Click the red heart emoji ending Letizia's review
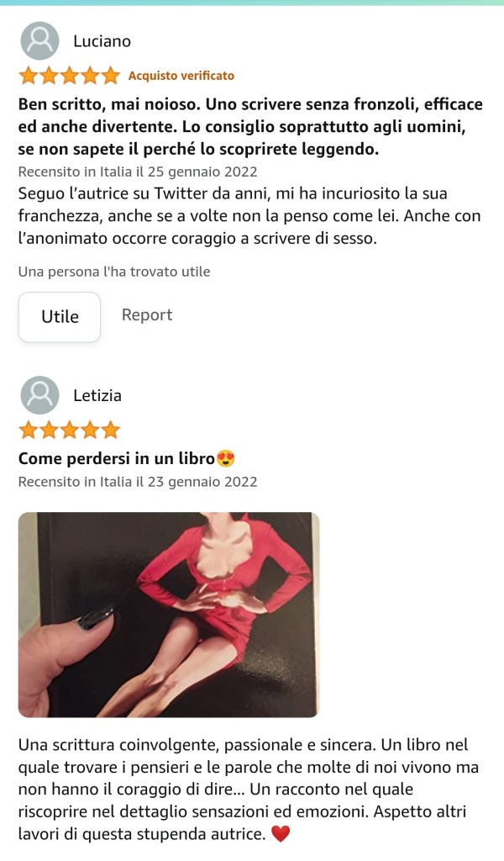Viewport: 504px width, 861px height. (x=281, y=835)
